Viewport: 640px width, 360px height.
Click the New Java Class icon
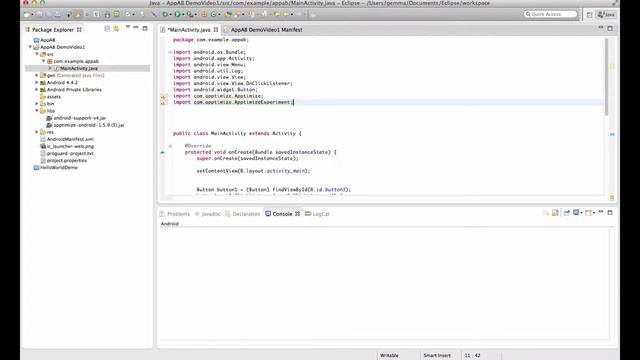(x=213, y=14)
